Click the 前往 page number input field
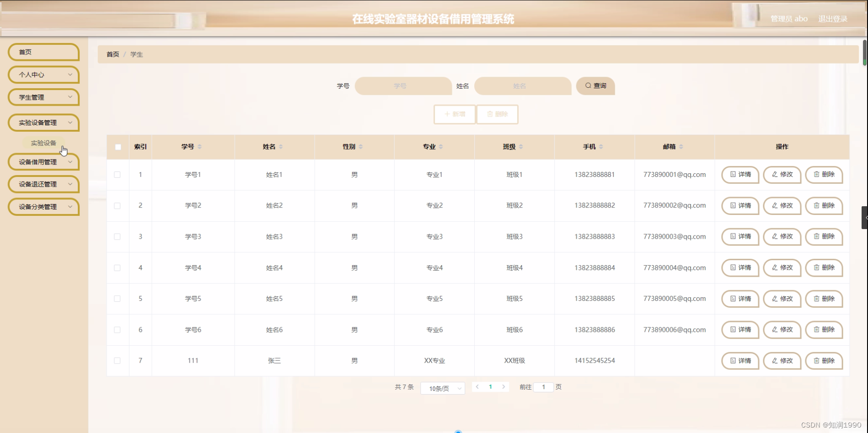The image size is (868, 433). [x=543, y=386]
